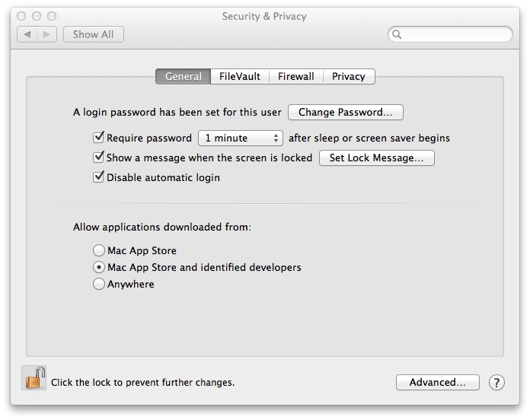530x420 pixels.
Task: Go back with the left arrow button
Action: 27,34
